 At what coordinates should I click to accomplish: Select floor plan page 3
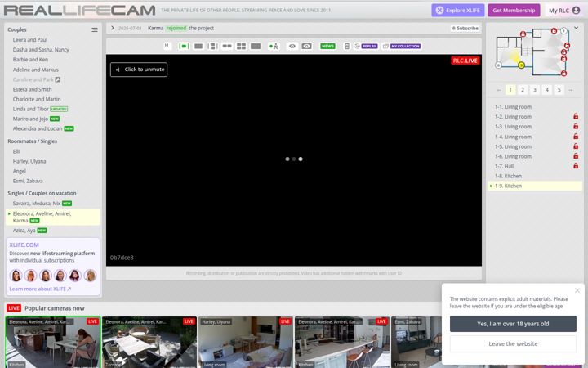[535, 90]
